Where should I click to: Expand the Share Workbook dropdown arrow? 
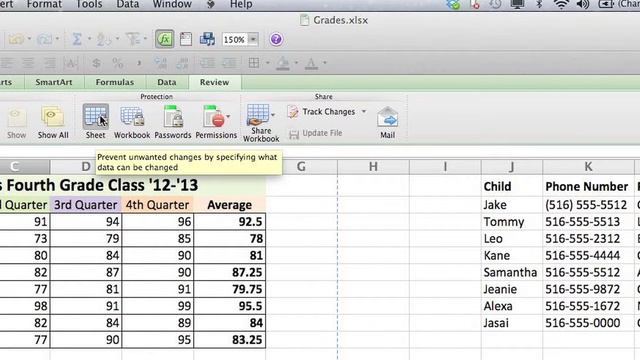pos(273,115)
